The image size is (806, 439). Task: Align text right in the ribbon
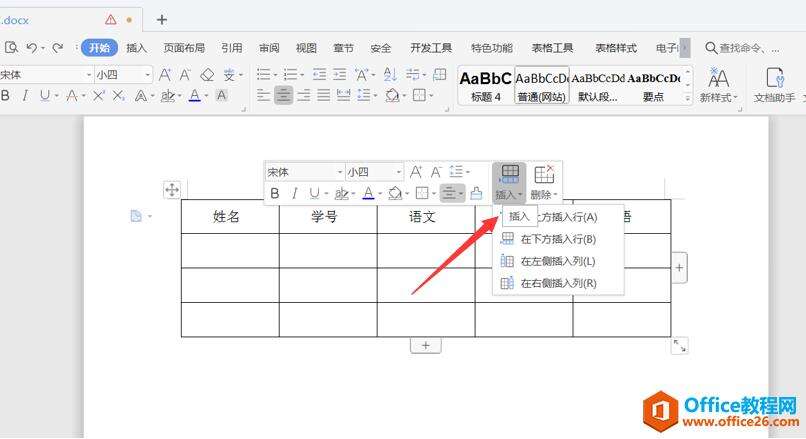point(304,96)
